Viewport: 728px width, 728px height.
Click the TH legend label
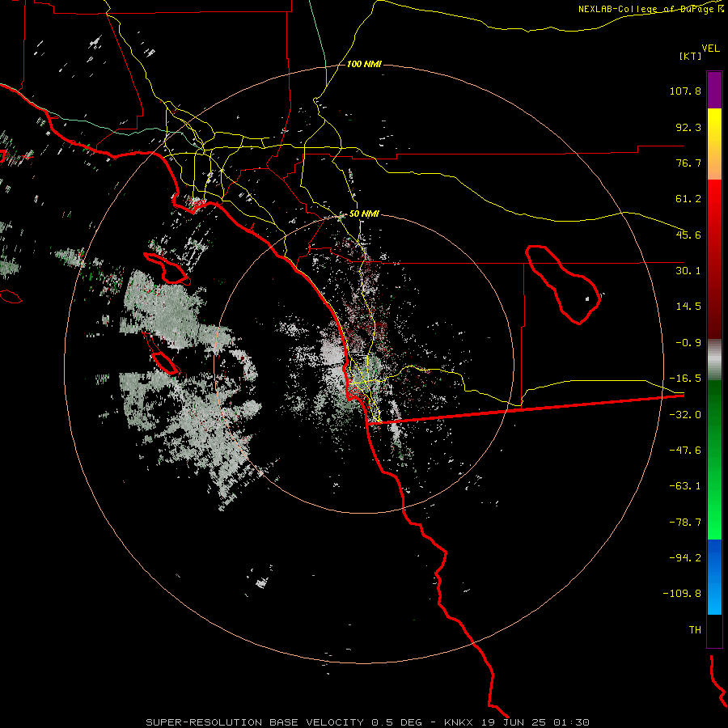click(x=695, y=630)
